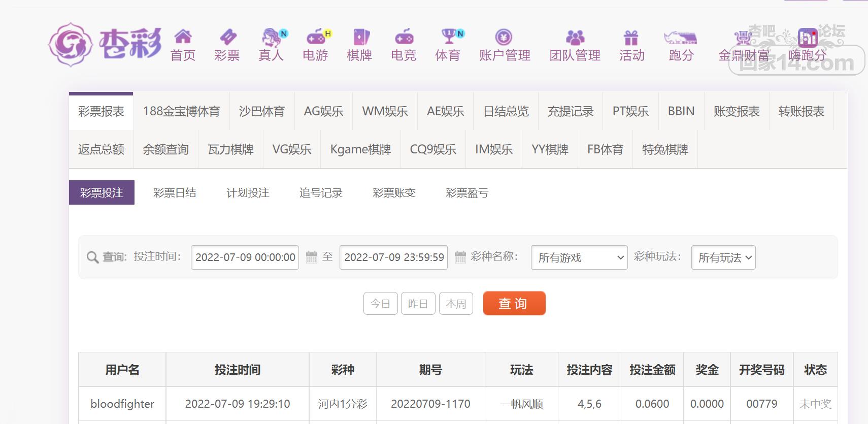868x424 pixels.
Task: Open the 跑分 rhino icon
Action: click(x=680, y=38)
